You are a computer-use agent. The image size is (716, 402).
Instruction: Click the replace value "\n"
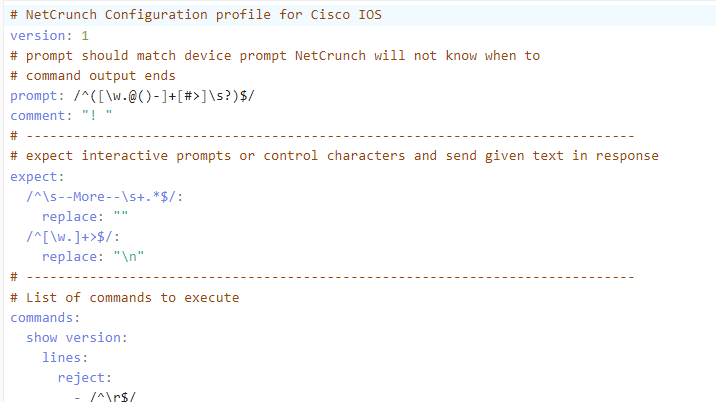click(x=129, y=257)
